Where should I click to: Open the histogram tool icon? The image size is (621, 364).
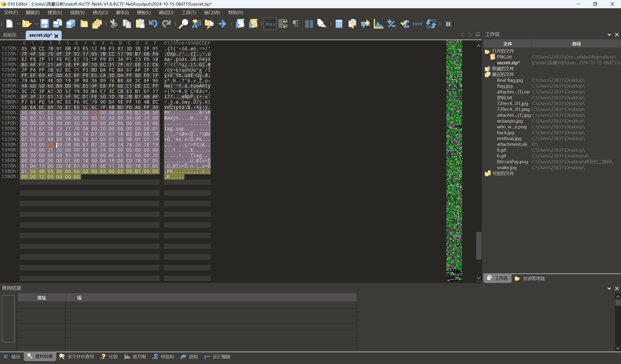pyautogui.click(x=378, y=24)
